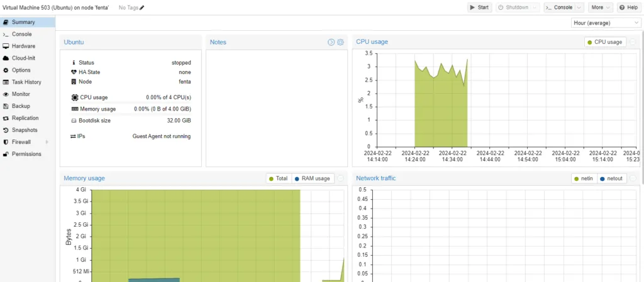The height and width of the screenshot is (282, 644).
Task: View Task History
Action: coord(28,82)
